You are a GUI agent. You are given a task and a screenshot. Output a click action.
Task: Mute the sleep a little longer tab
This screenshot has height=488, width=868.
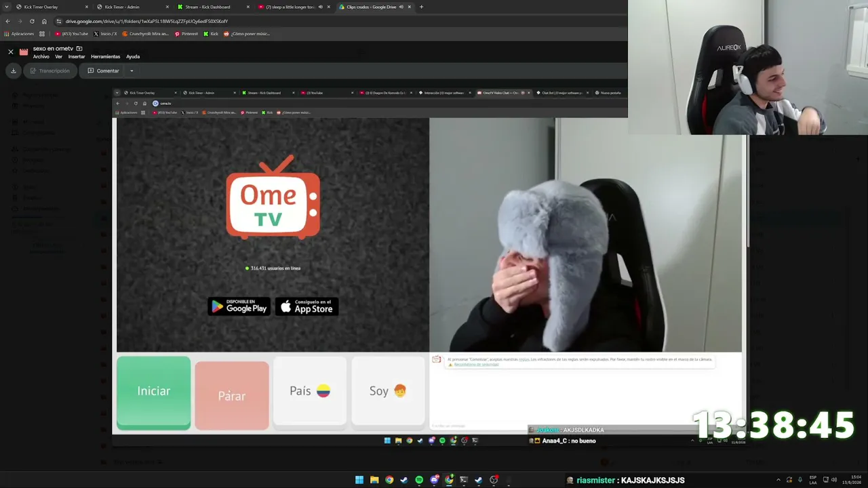click(x=321, y=7)
